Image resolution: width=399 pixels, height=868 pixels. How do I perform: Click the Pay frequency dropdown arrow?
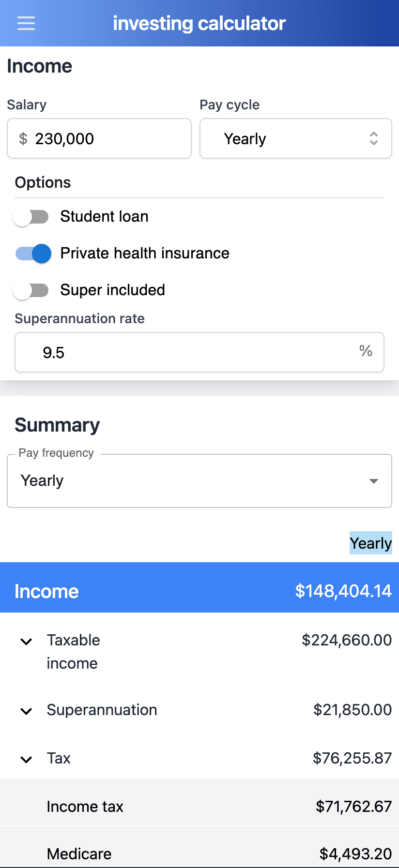[x=373, y=481]
